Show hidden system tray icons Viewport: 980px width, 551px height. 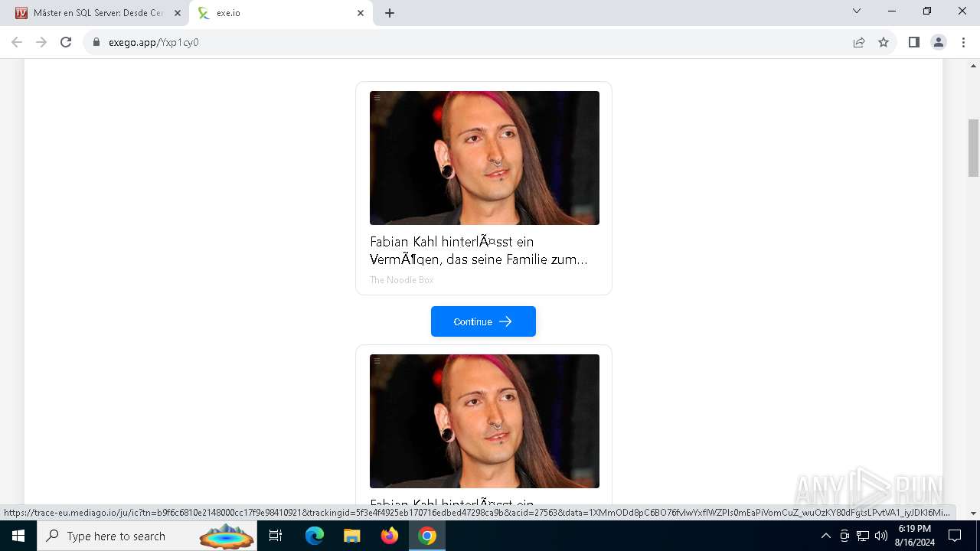click(x=825, y=536)
